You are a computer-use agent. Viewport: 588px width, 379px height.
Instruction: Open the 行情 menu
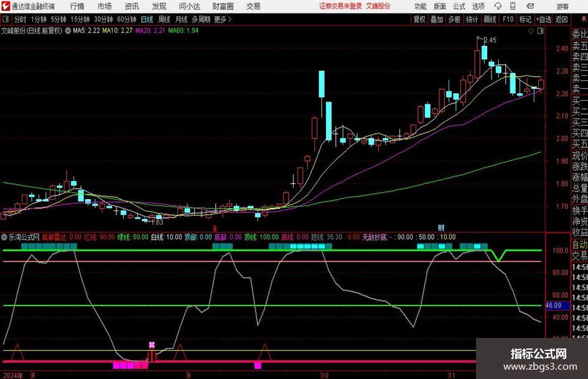point(77,6)
